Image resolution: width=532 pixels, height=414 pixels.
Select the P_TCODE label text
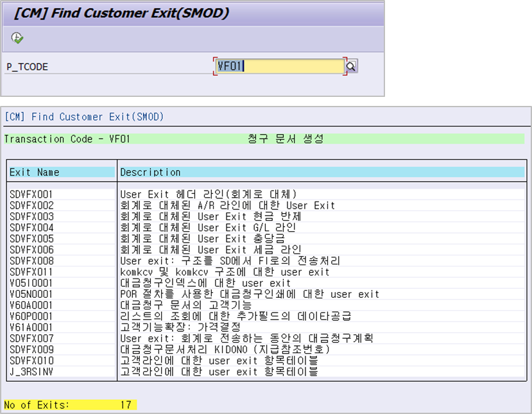(28, 67)
